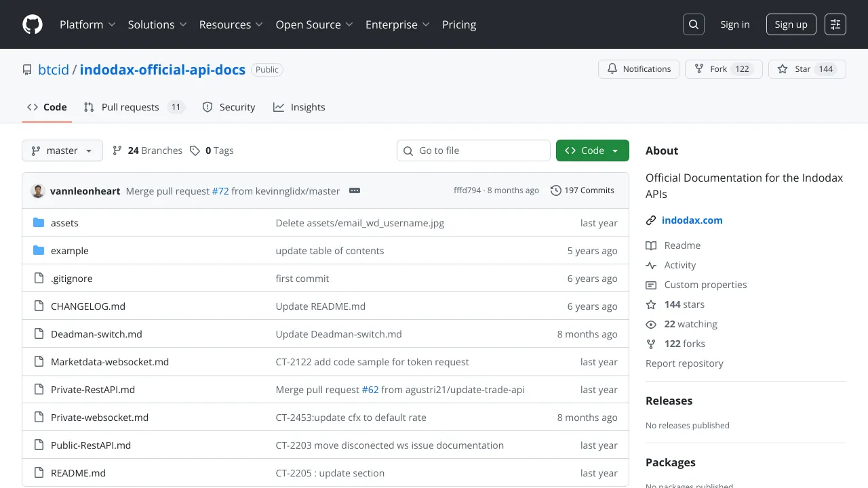Click the assets folder icon

click(x=39, y=223)
